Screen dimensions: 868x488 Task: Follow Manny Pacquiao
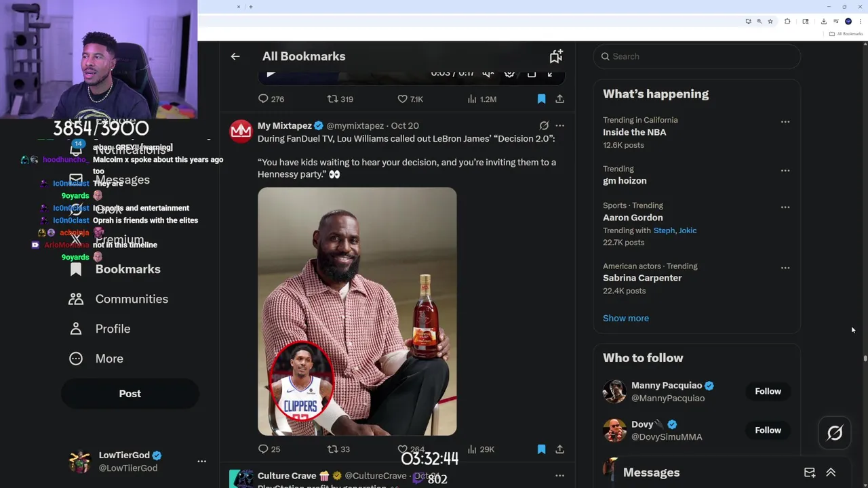click(768, 391)
